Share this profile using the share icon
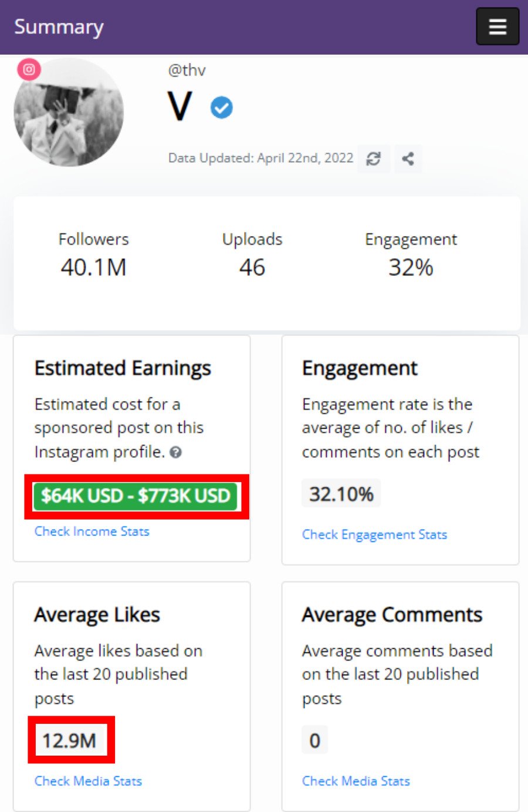 point(408,159)
